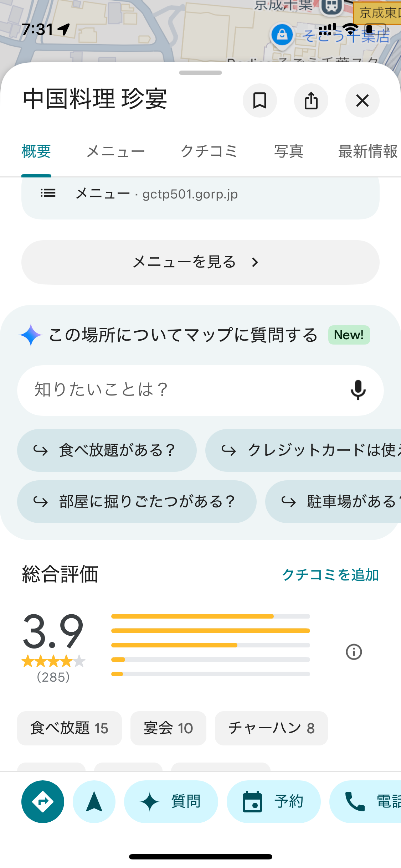
Task: Tap the directions route button
Action: click(43, 801)
